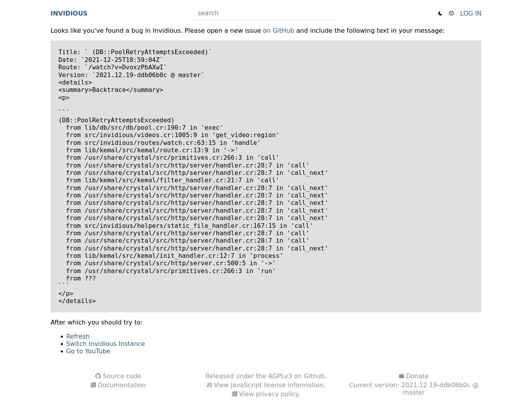Click LOG IN at the top right
The height and width of the screenshot is (409, 532).
(471, 13)
